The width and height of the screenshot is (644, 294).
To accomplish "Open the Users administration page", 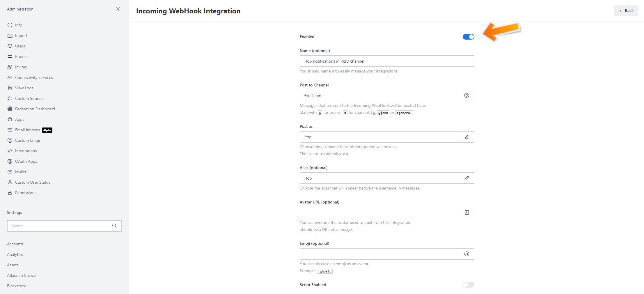I will pyautogui.click(x=20, y=46).
